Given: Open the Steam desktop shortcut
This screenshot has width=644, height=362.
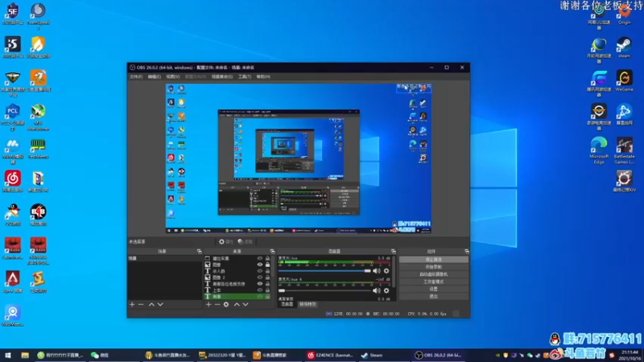Looking at the screenshot, I should [x=624, y=47].
